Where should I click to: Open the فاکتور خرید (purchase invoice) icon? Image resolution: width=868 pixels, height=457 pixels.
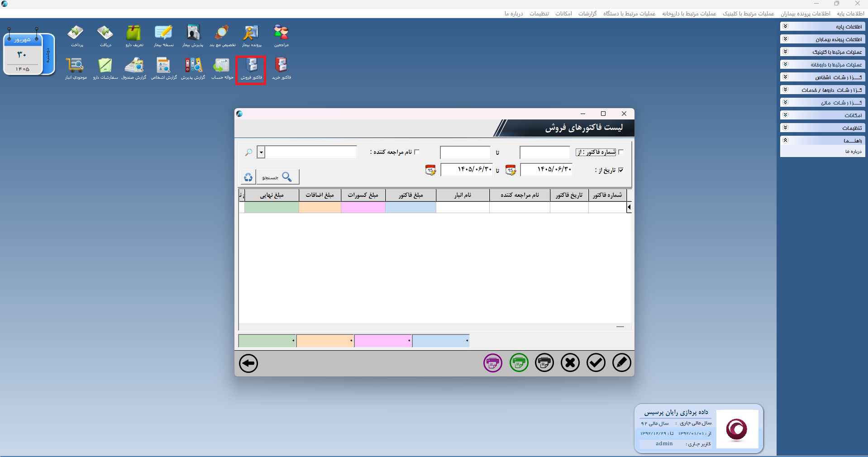point(281,69)
